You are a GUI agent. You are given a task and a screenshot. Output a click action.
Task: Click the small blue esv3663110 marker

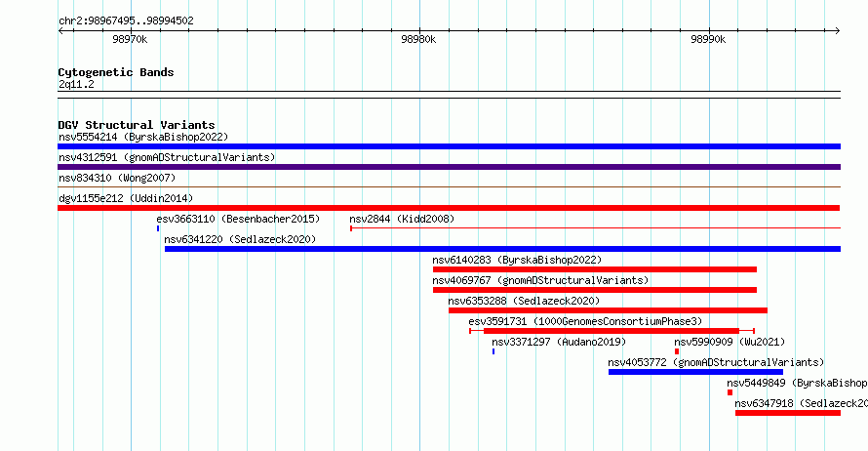click(x=158, y=228)
